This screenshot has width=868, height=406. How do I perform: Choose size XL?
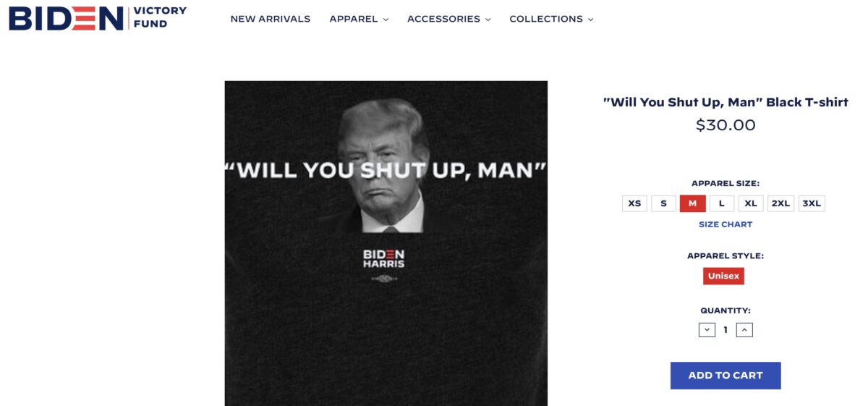751,203
